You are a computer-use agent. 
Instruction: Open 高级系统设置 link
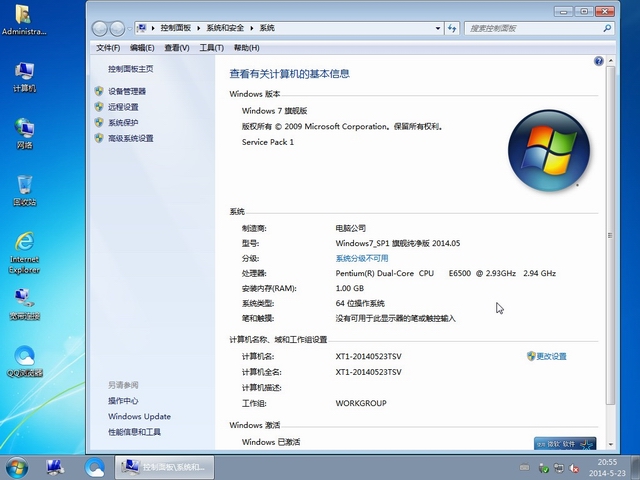(131, 138)
